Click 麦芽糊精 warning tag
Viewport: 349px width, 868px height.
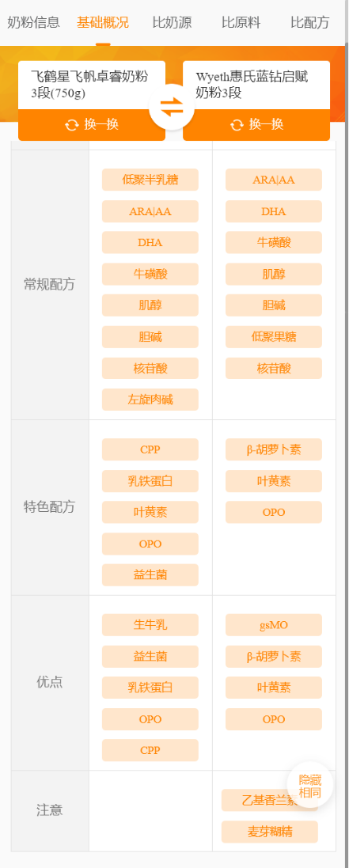[x=270, y=832]
